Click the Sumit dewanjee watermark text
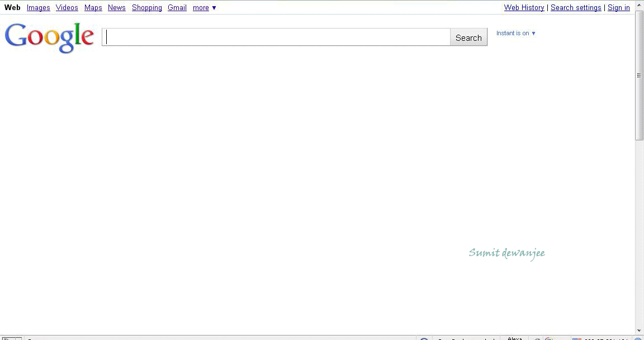This screenshot has height=340, width=644. pos(506,253)
